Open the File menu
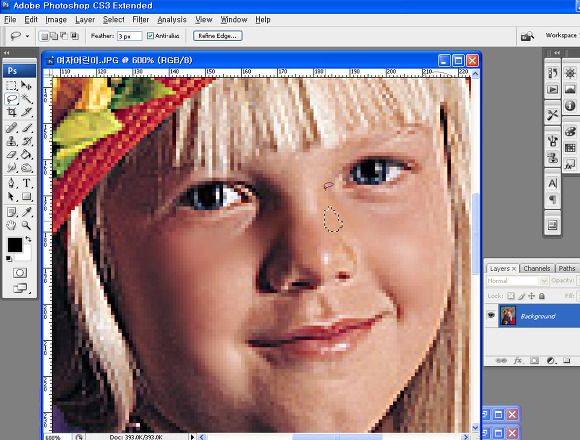 pyautogui.click(x=10, y=20)
